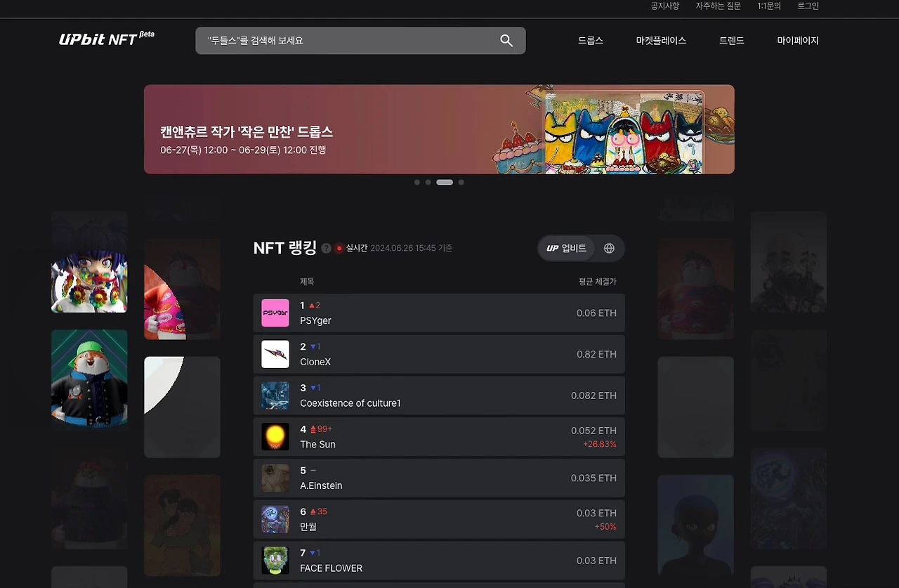Screen dimensions: 899x588
Task: Open the 공지사항 link
Action: (664, 6)
